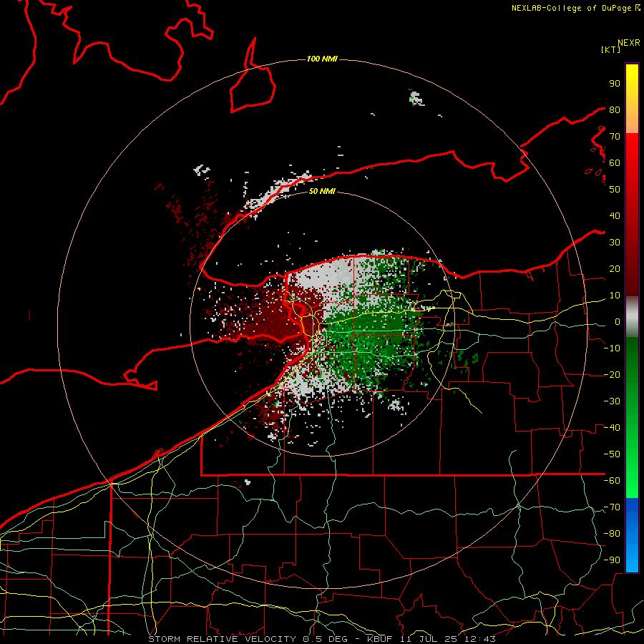Click the 50 NMI range ring label
Screen dimensions: 644x644
point(322,191)
